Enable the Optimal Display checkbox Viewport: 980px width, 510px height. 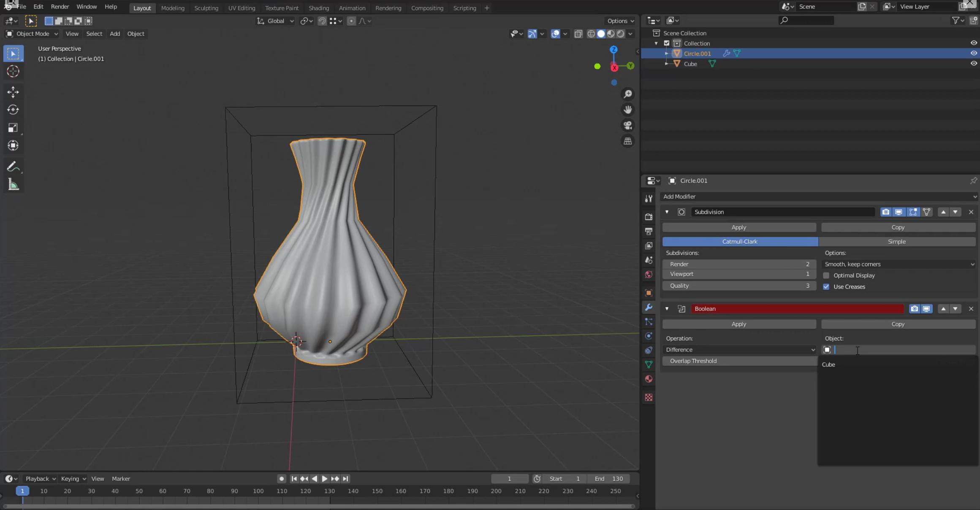826,275
